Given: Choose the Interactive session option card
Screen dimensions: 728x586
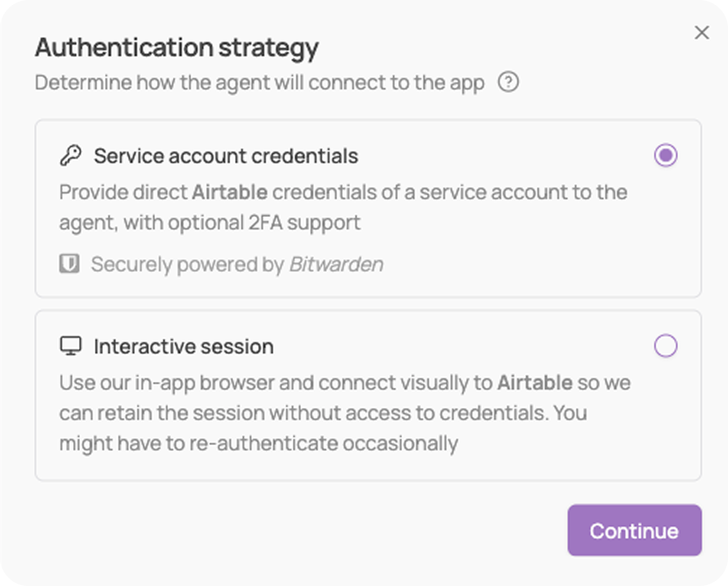Looking at the screenshot, I should coord(368,395).
